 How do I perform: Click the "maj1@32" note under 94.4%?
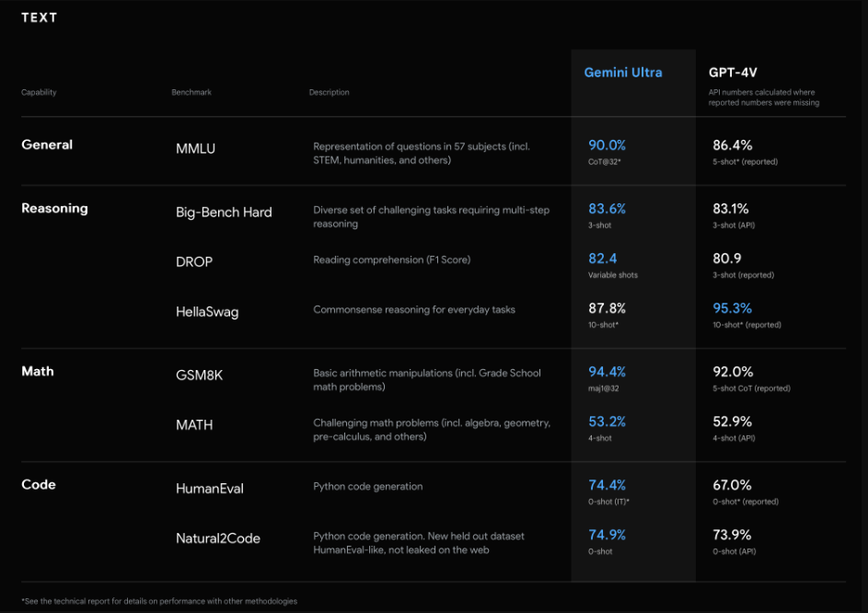pyautogui.click(x=604, y=388)
